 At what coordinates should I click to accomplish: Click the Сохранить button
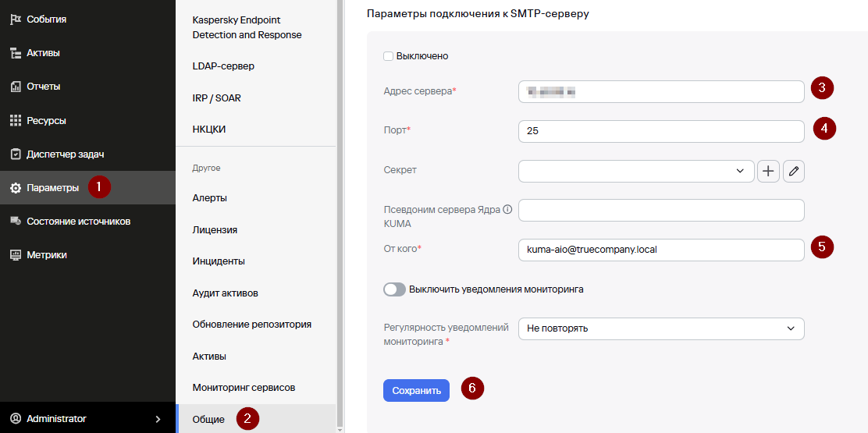click(x=416, y=390)
